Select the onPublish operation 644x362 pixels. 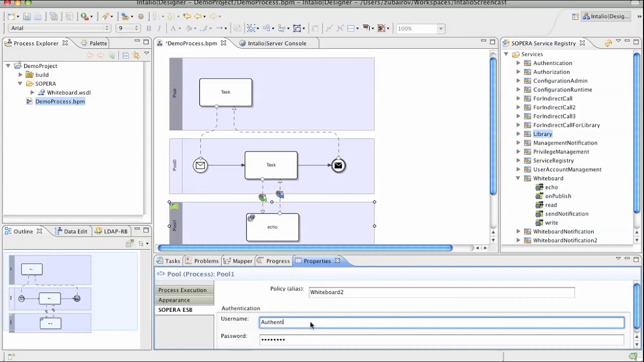tap(558, 196)
